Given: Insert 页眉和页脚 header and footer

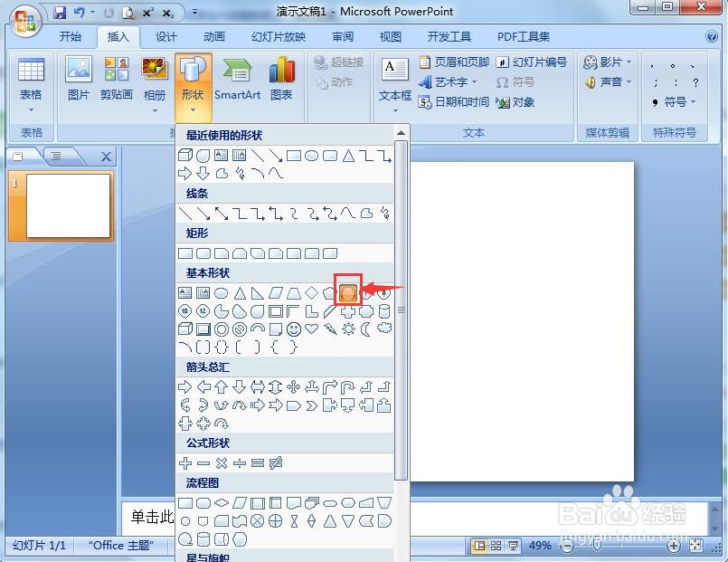Looking at the screenshot, I should pos(454,62).
